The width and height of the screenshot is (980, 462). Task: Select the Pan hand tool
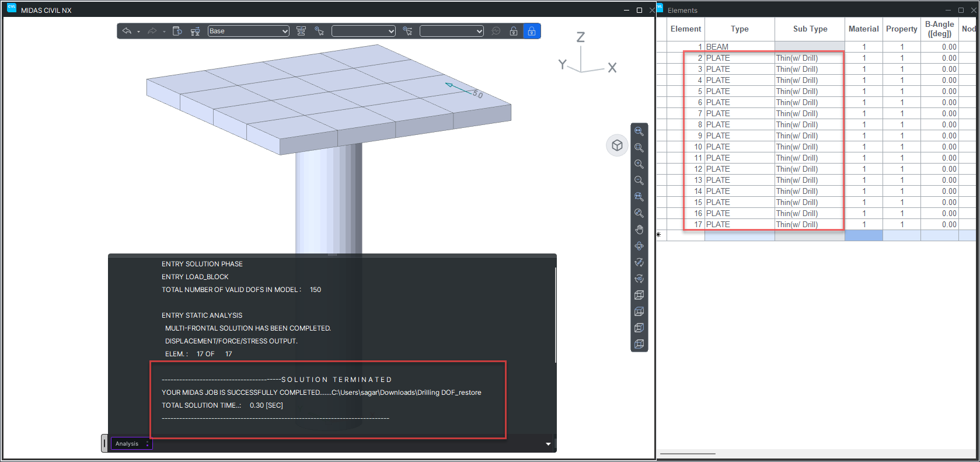point(639,230)
